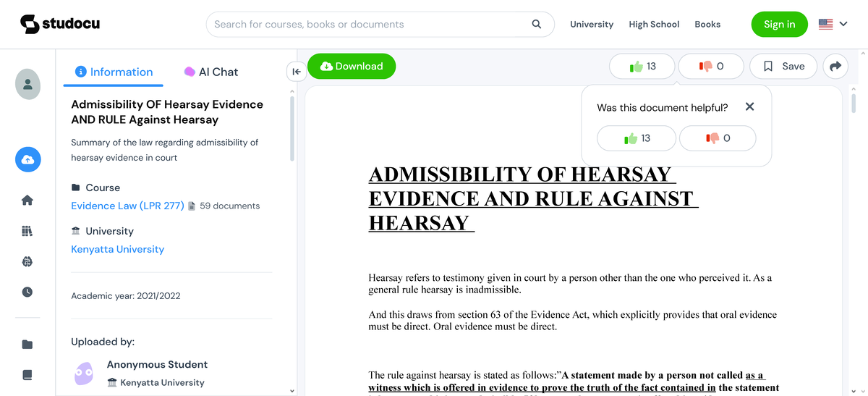Click the Sign in button

tap(779, 24)
